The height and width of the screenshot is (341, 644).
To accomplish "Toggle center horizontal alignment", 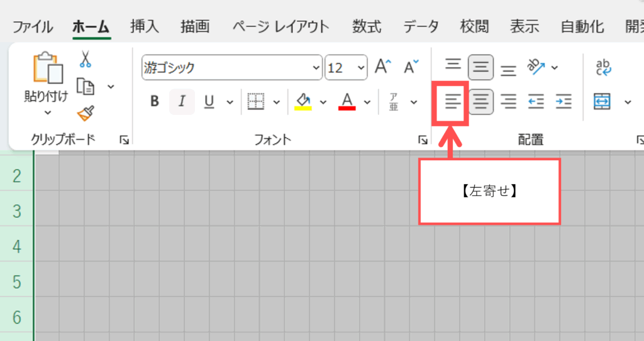I will click(481, 102).
